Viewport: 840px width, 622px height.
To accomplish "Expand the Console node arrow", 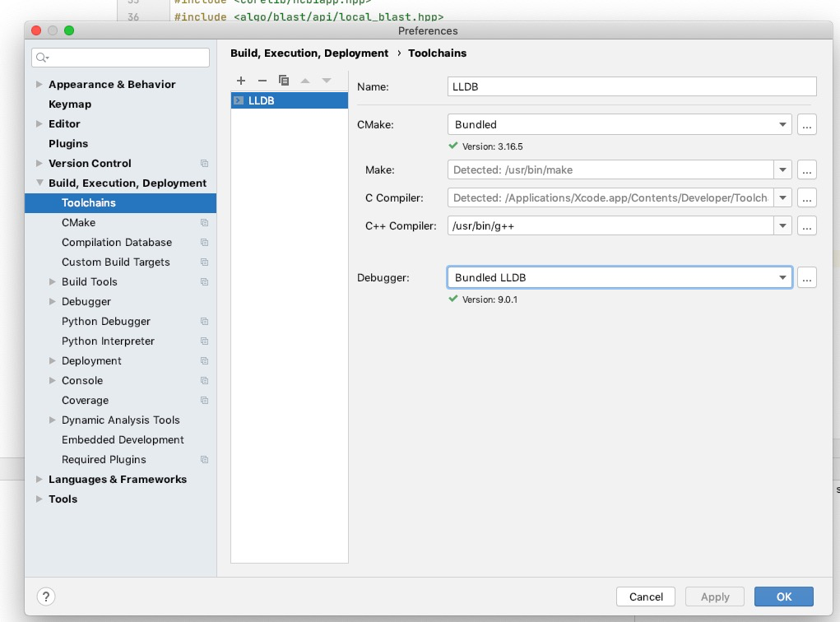I will pos(52,380).
